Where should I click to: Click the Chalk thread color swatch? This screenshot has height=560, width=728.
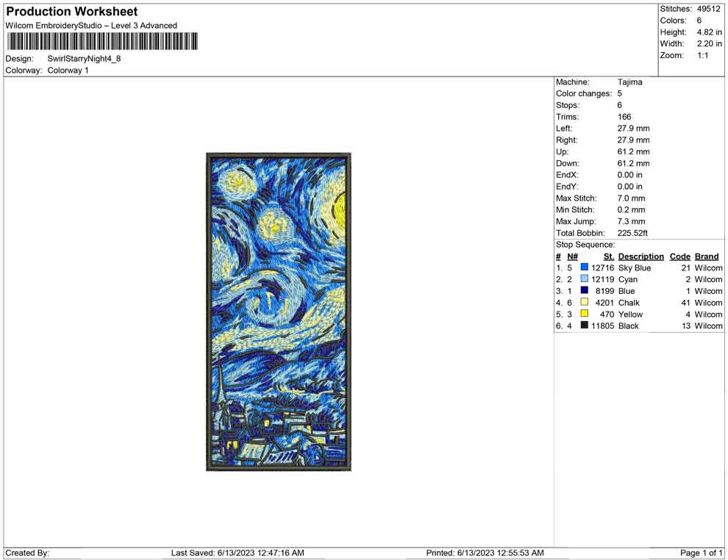point(585,302)
